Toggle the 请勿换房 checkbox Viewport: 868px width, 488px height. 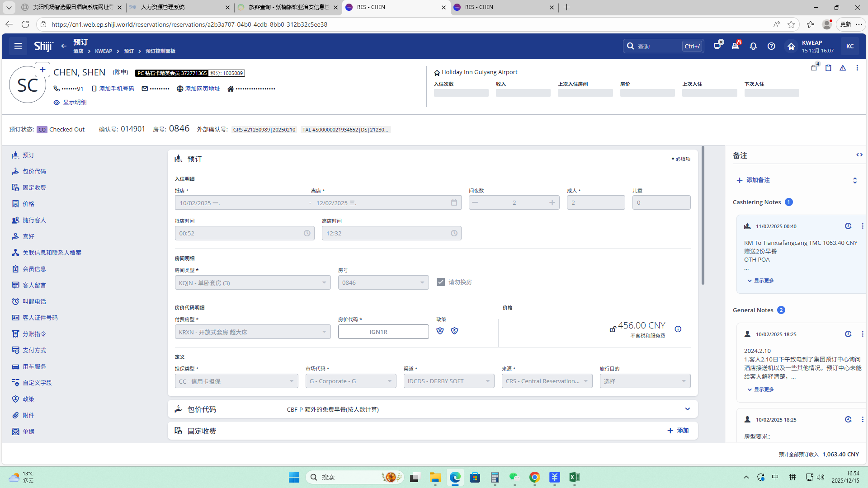click(x=441, y=282)
